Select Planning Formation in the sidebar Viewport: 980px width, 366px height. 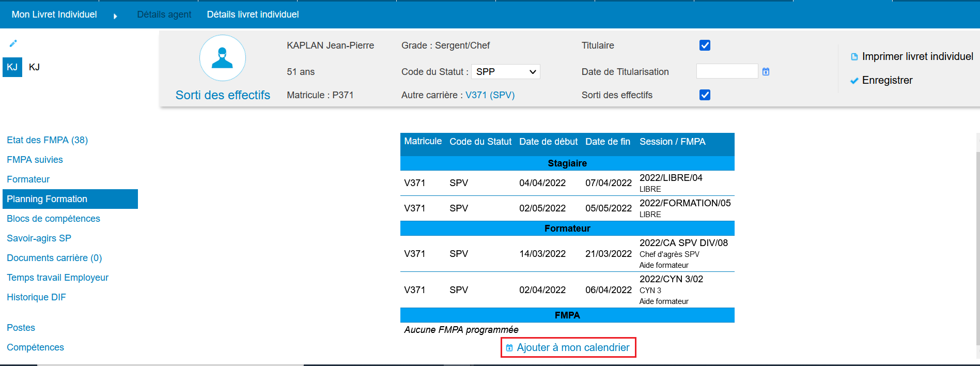(47, 199)
